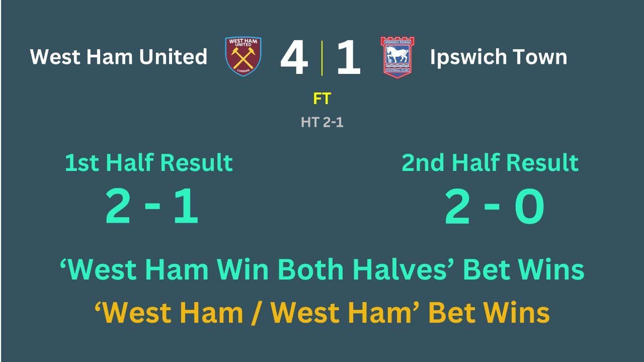Click the yellow FT full-time label
The width and height of the screenshot is (644, 362).
322,99
